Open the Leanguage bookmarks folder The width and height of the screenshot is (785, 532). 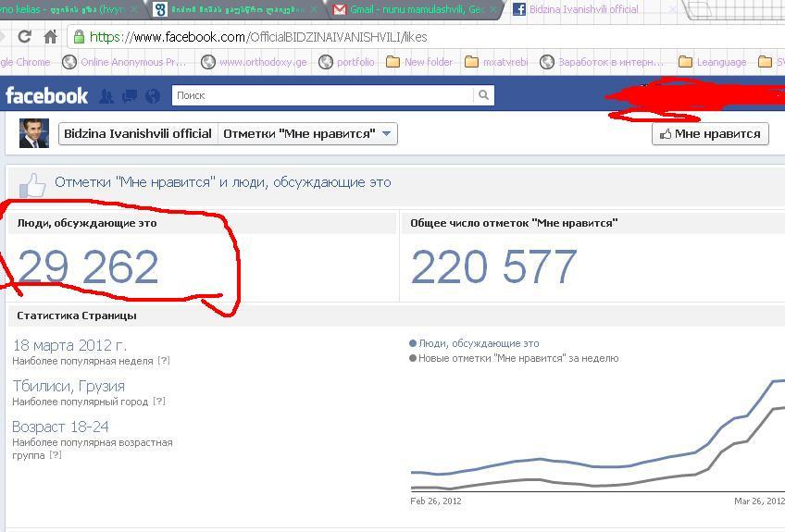click(x=713, y=62)
